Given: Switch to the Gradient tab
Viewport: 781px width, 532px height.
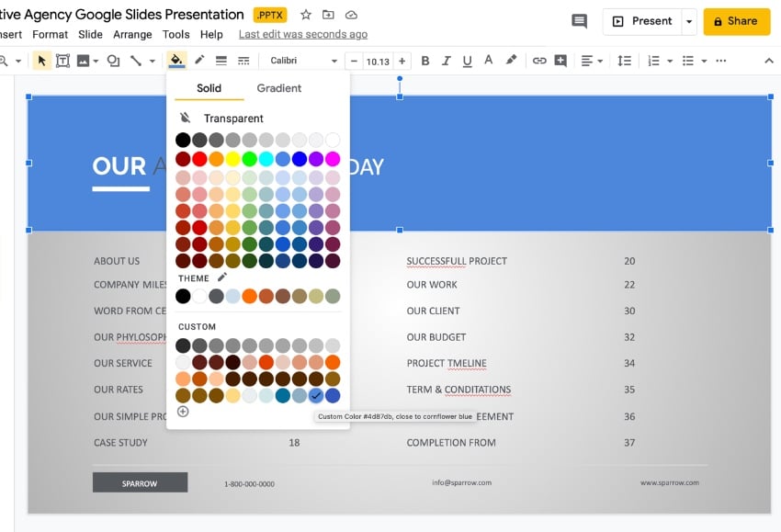Looking at the screenshot, I should [x=279, y=88].
